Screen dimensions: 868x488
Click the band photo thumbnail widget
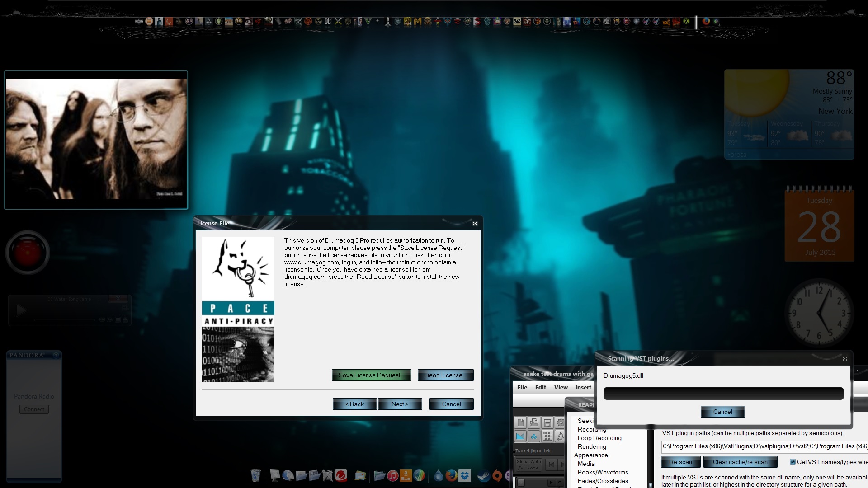pos(96,140)
